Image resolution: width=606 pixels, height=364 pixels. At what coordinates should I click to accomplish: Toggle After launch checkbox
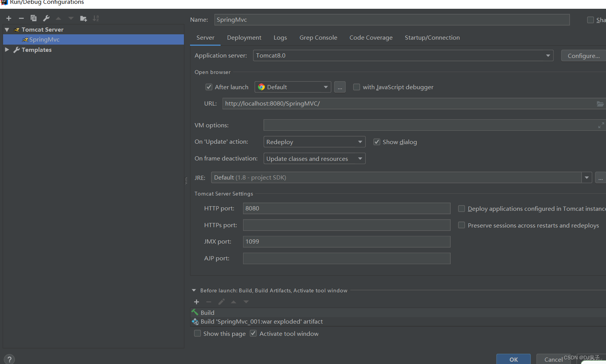[x=209, y=87]
